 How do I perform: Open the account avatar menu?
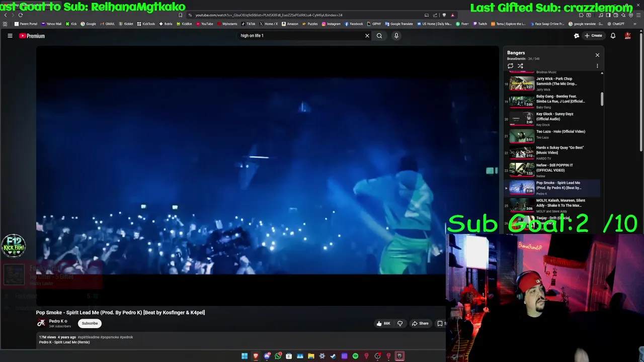click(627, 36)
